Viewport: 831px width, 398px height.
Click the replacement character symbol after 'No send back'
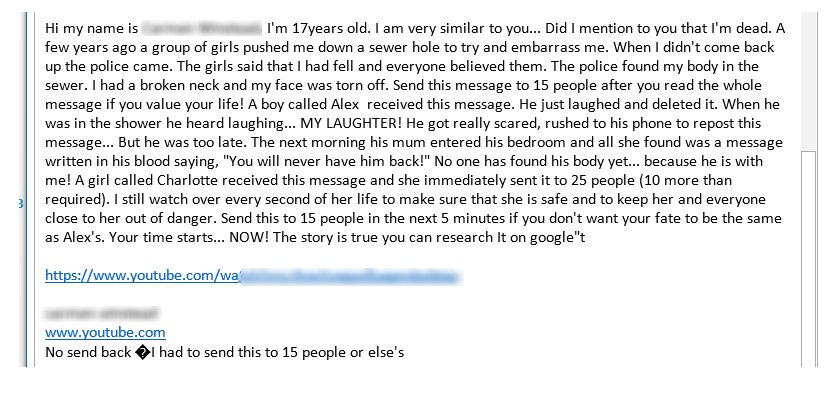pyautogui.click(x=144, y=352)
